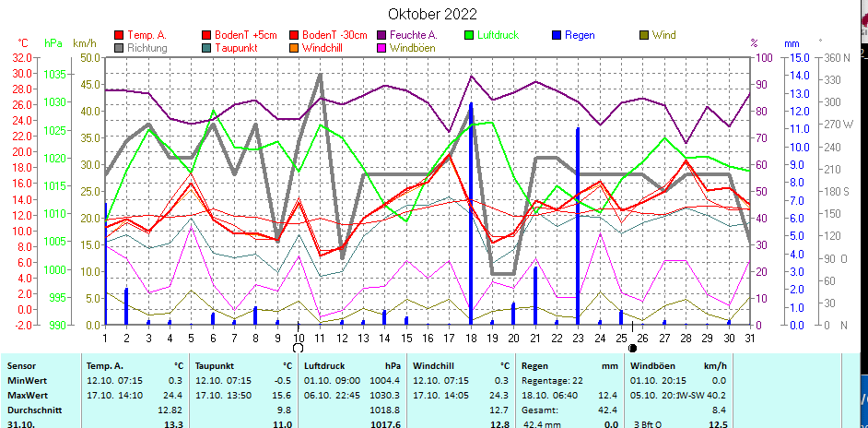Click the blue Regen legend swatch
The image size is (868, 428).
(557, 35)
